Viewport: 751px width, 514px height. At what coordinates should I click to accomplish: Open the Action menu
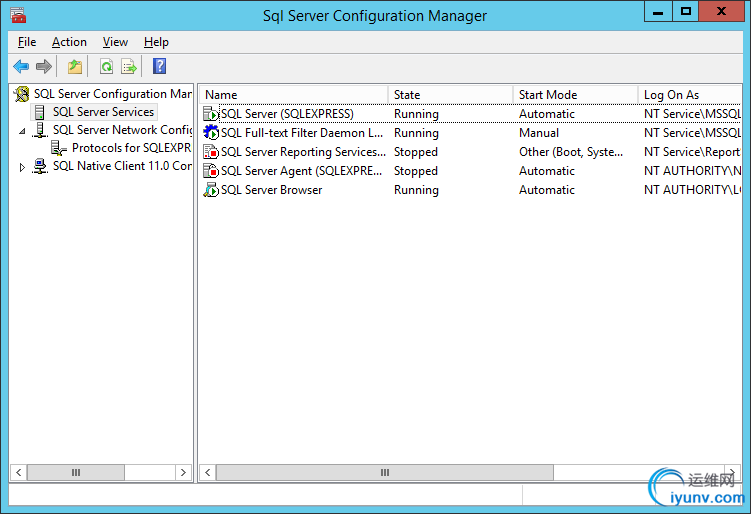coord(69,42)
